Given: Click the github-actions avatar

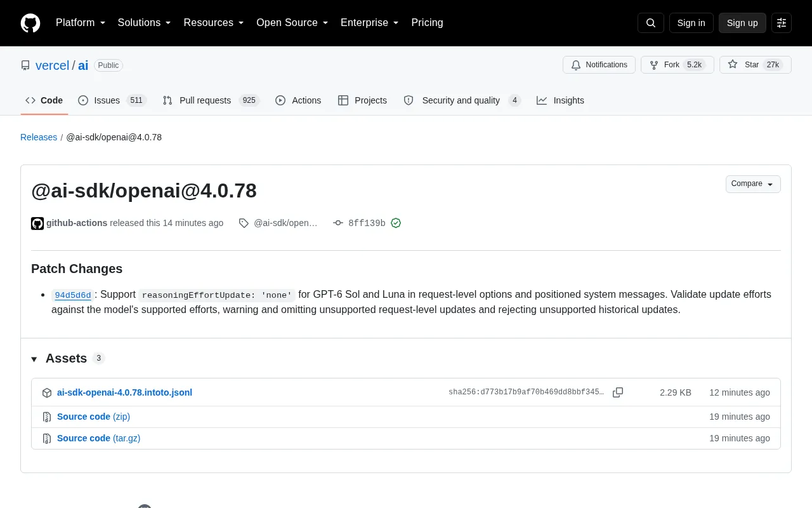Looking at the screenshot, I should tap(37, 224).
